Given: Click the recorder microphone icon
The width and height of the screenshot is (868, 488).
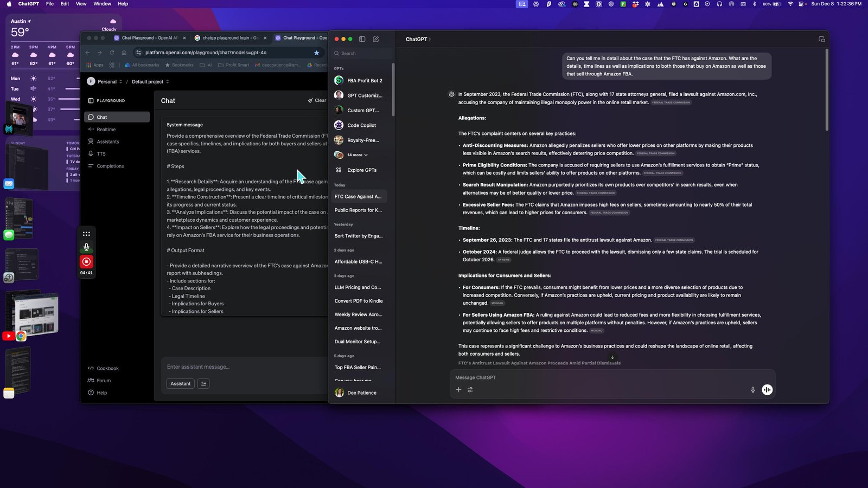Looking at the screenshot, I should point(86,247).
